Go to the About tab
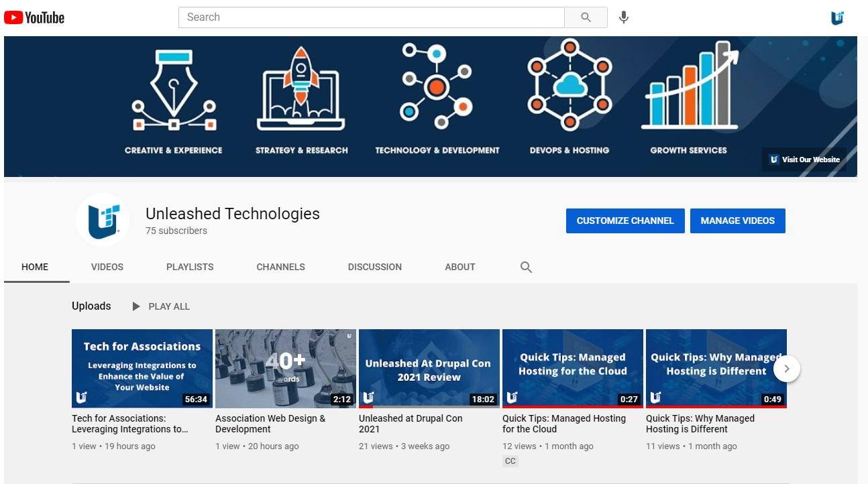Screen dimensions: 868x484 coord(460,267)
